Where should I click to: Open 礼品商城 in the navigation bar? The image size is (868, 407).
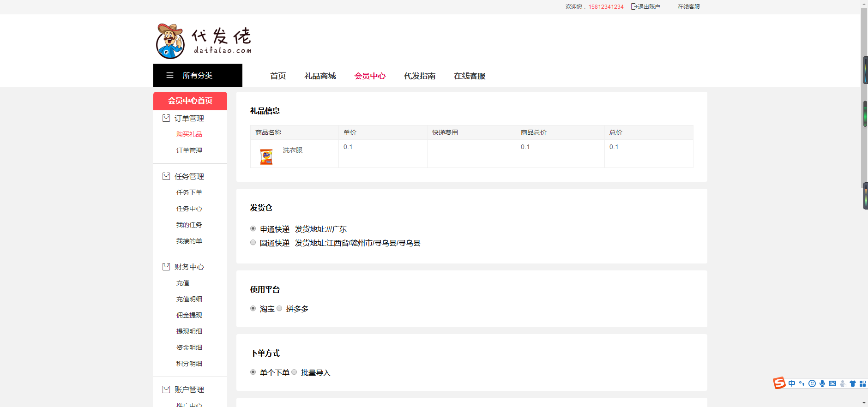320,76
